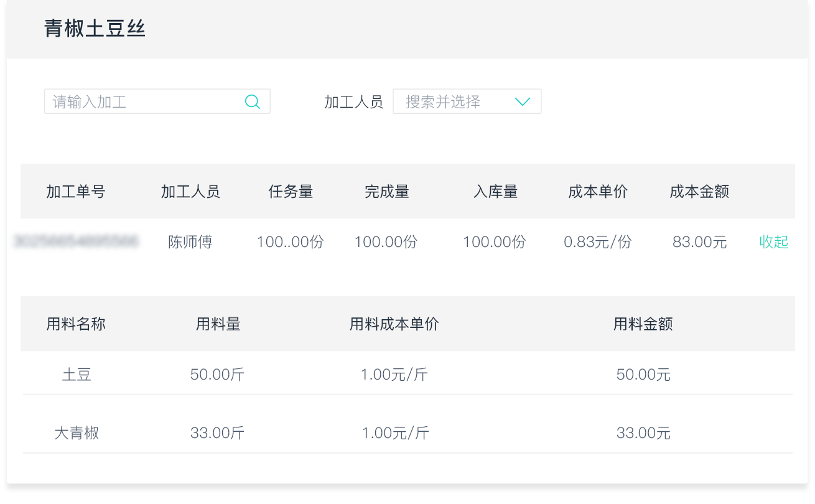This screenshot has height=504, width=815.
Task: Click the 陈师傅 worker name cell
Action: coord(190,242)
